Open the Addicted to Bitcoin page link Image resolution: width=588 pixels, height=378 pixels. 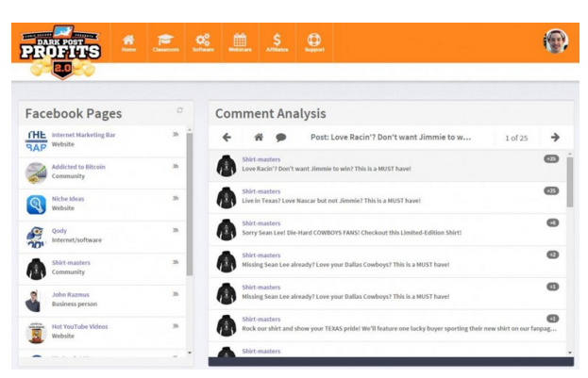click(78, 167)
